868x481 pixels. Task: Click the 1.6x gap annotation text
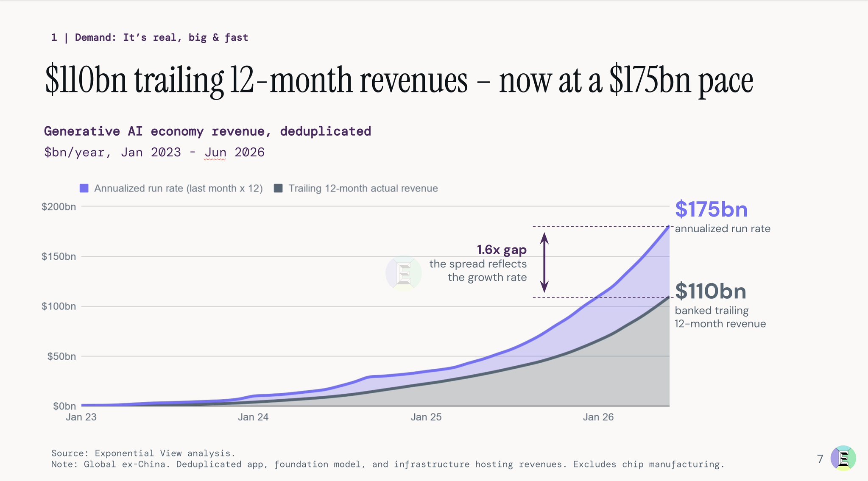tap(502, 250)
